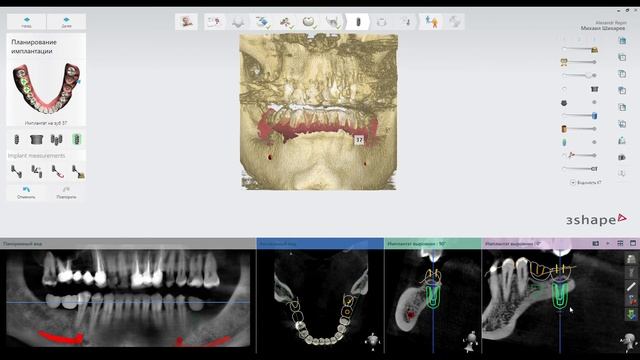Open the jaw panoramic curve workflow step

tap(333, 22)
